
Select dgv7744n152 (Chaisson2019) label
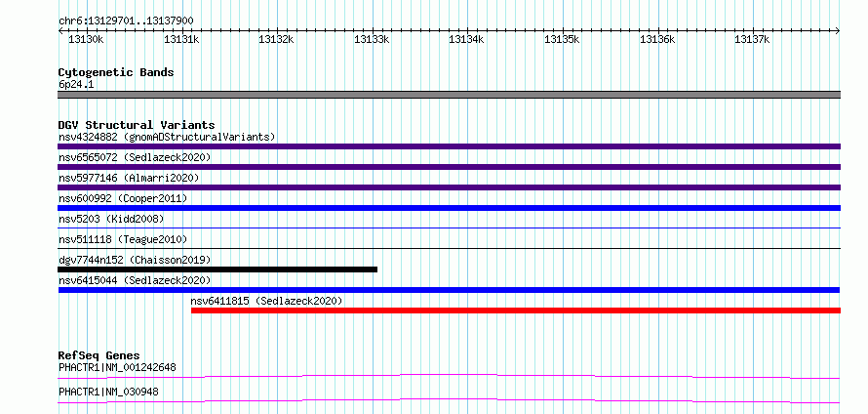[x=135, y=260]
